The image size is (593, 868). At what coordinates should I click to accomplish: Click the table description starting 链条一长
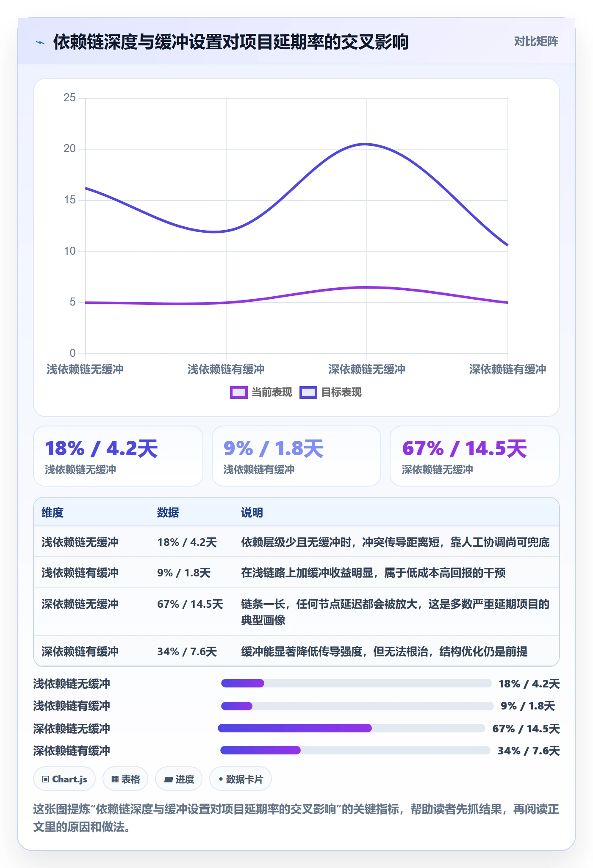[x=395, y=612]
